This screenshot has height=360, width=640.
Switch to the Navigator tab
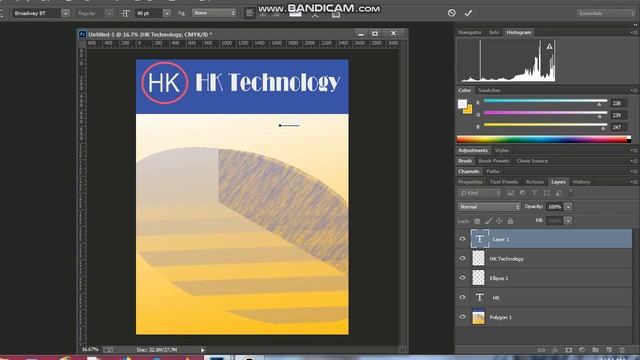point(470,32)
